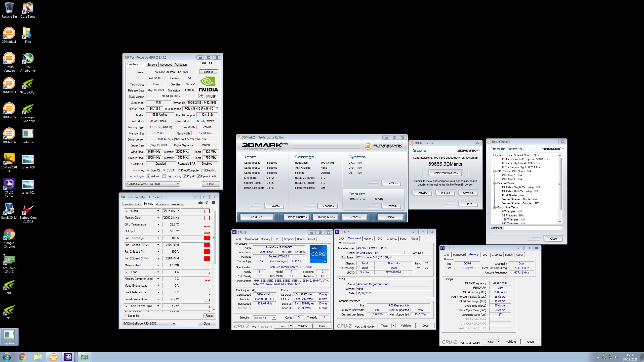Open the Board Power Draw sensor dropdown arrow
The width and height of the screenshot is (644, 362).
158,299
